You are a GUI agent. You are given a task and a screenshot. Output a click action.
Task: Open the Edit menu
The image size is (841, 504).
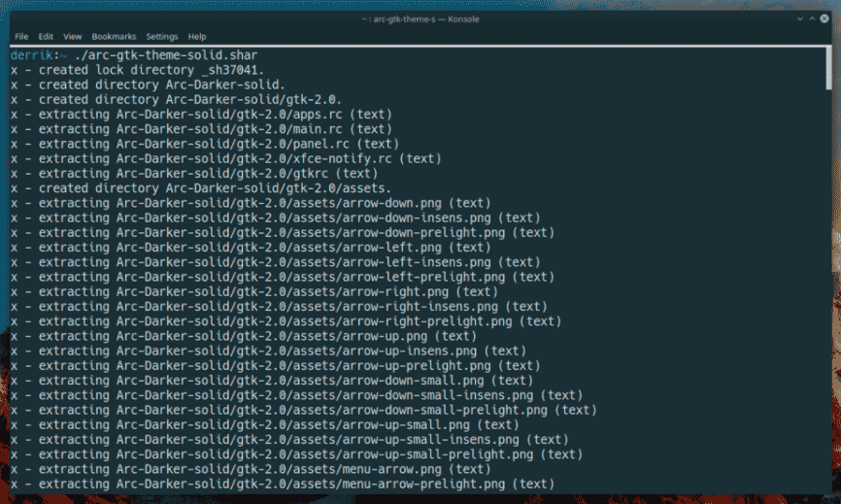point(46,36)
